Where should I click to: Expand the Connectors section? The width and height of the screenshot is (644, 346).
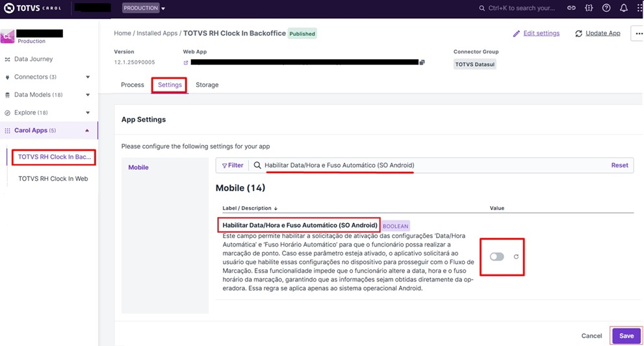coord(88,77)
